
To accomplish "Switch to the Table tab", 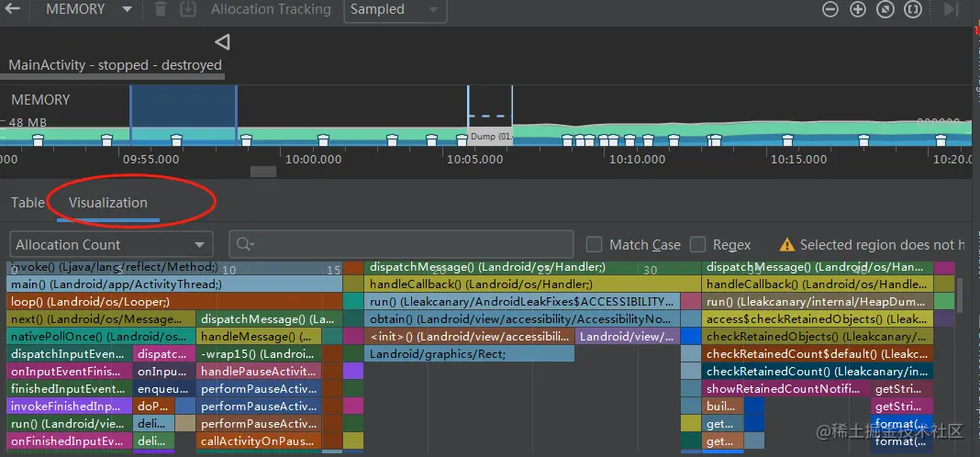I will click(x=28, y=203).
